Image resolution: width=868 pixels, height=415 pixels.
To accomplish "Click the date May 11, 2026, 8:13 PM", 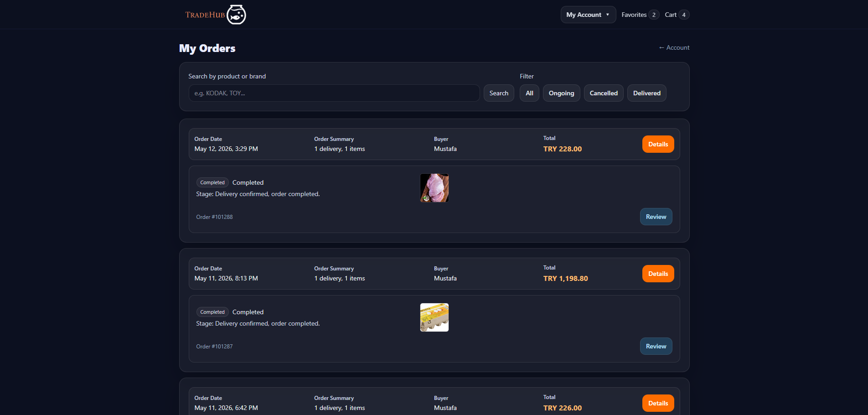I will (x=226, y=278).
